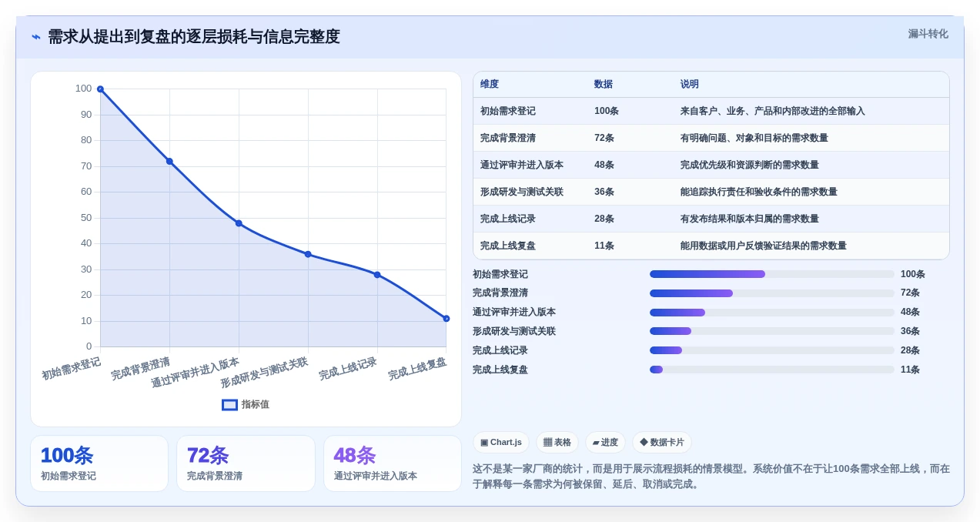The width and height of the screenshot is (980, 522).
Task: Click description 有明确问题、对象和目标的需求数量
Action: [754, 139]
